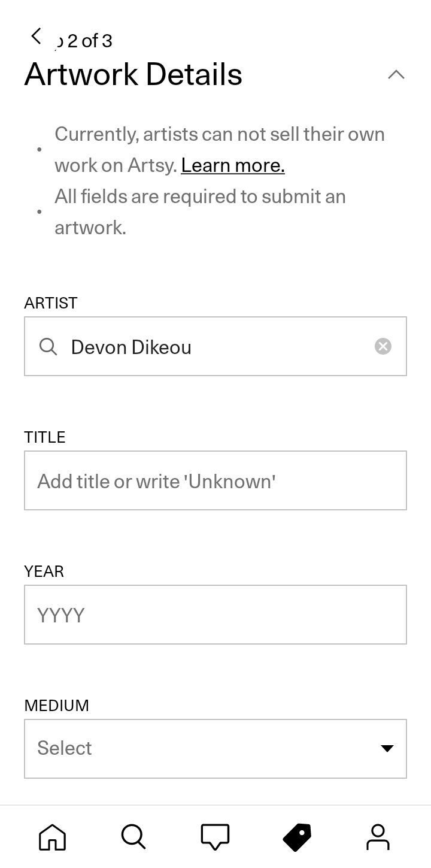The height and width of the screenshot is (868, 431).
Task: Tap the Year YYYY input field
Action: (215, 615)
